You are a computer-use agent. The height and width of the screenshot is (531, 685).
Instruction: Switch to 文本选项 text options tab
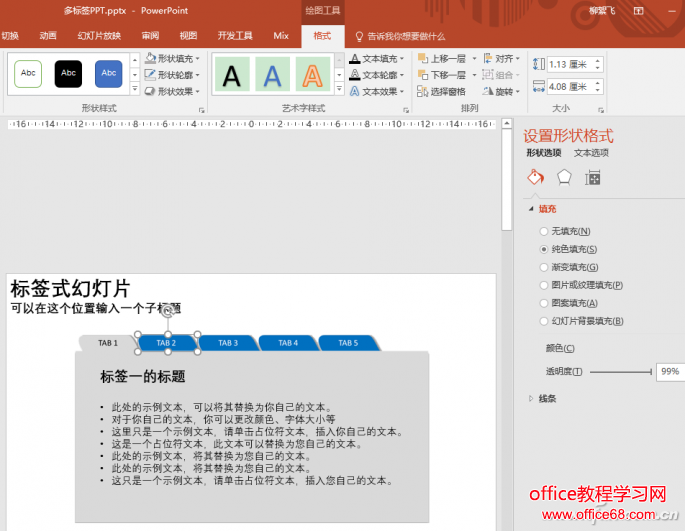[x=591, y=153]
